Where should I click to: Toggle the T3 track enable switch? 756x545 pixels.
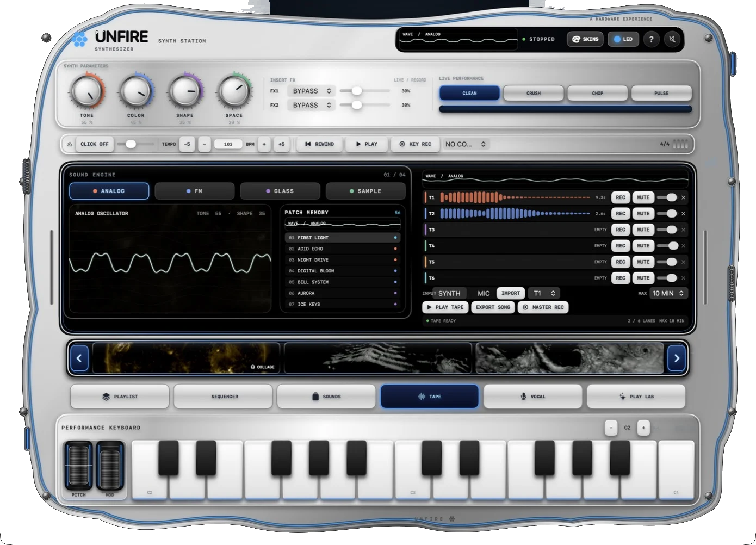coord(667,230)
